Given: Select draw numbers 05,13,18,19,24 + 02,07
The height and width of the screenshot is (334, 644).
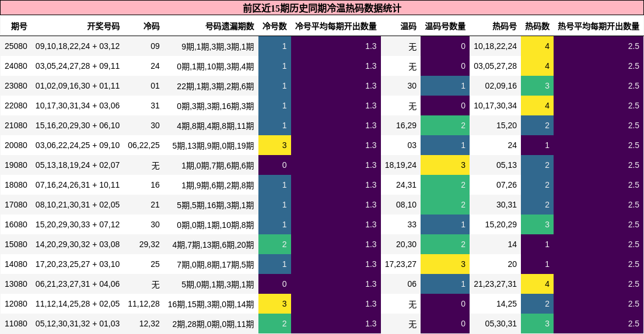Looking at the screenshot, I should tap(78, 166).
